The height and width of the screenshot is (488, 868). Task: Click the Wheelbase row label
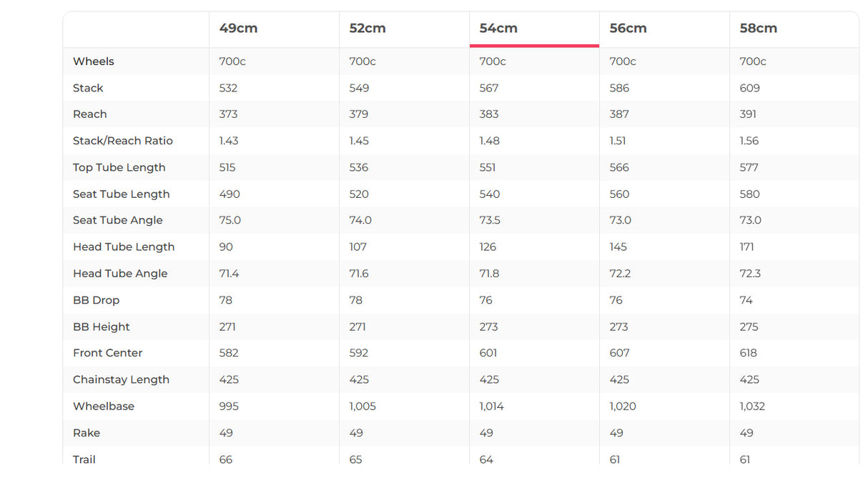(104, 407)
